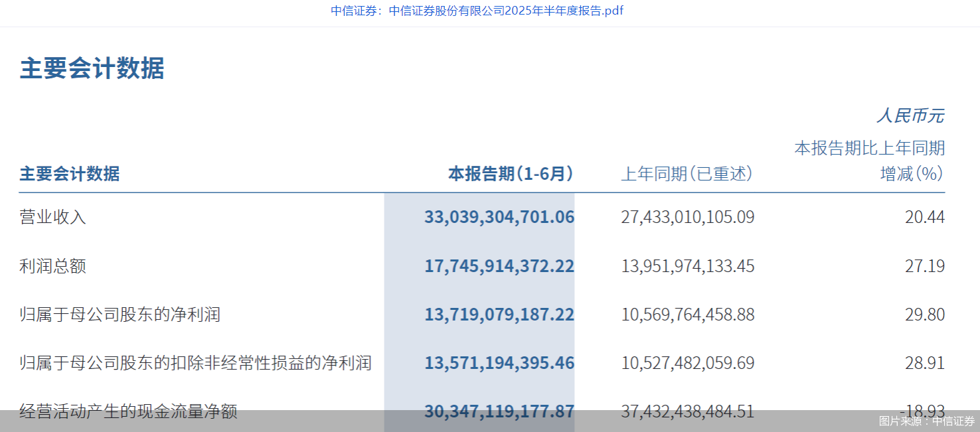
Task: Click the 上年同期（已重述）column header
Action: 687,174
